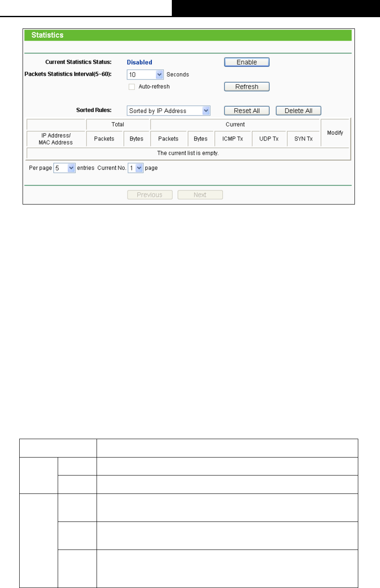Toggle the Auto-refresh checkbox

(x=132, y=87)
